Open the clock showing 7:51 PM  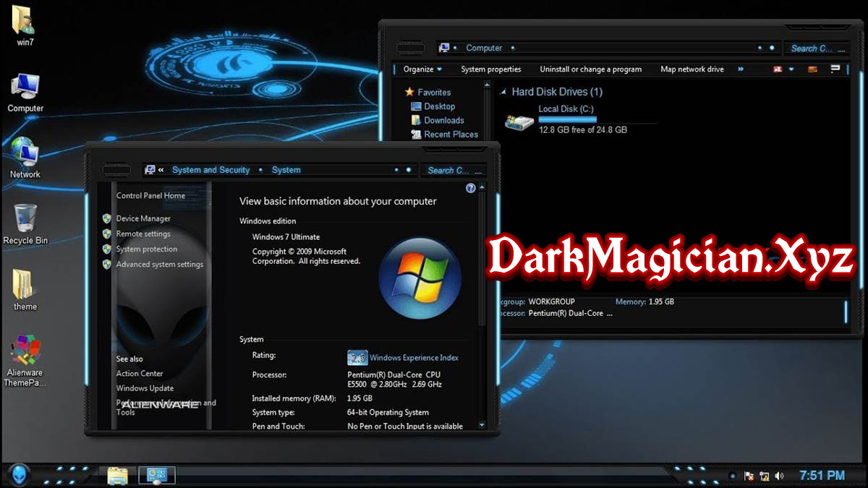[x=822, y=475]
